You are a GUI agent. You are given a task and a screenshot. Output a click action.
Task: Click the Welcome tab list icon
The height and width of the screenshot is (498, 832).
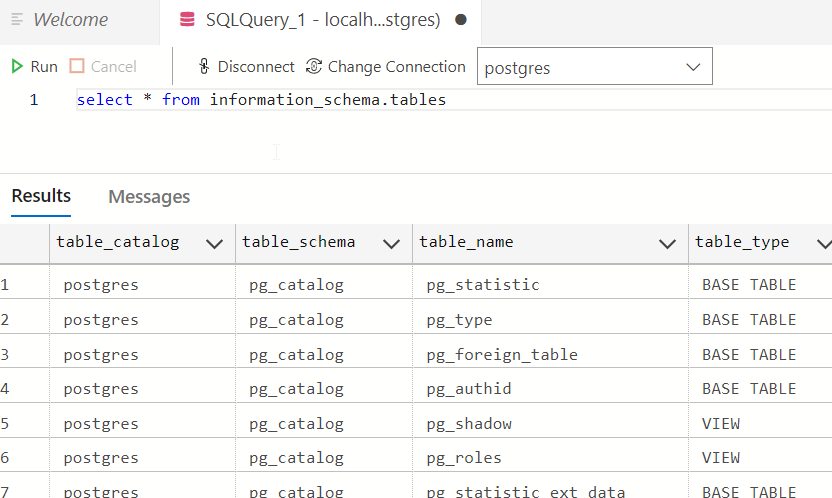coord(17,20)
